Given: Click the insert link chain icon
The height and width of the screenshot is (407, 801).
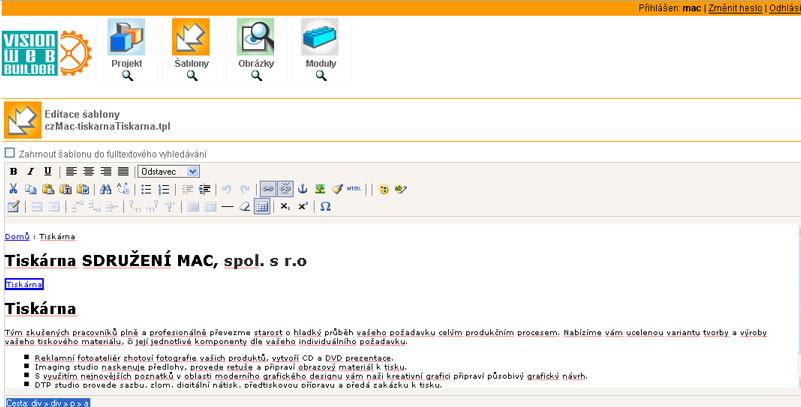Looking at the screenshot, I should pos(268,189).
